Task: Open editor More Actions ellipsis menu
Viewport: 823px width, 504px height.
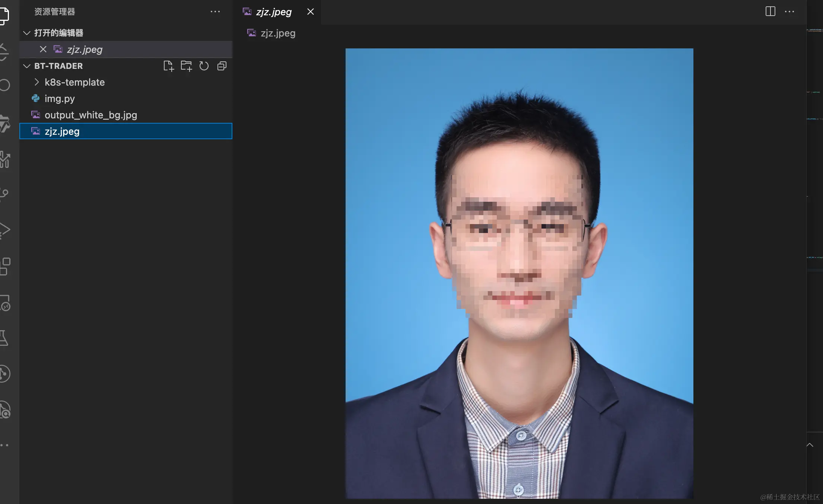Action: pyautogui.click(x=789, y=12)
